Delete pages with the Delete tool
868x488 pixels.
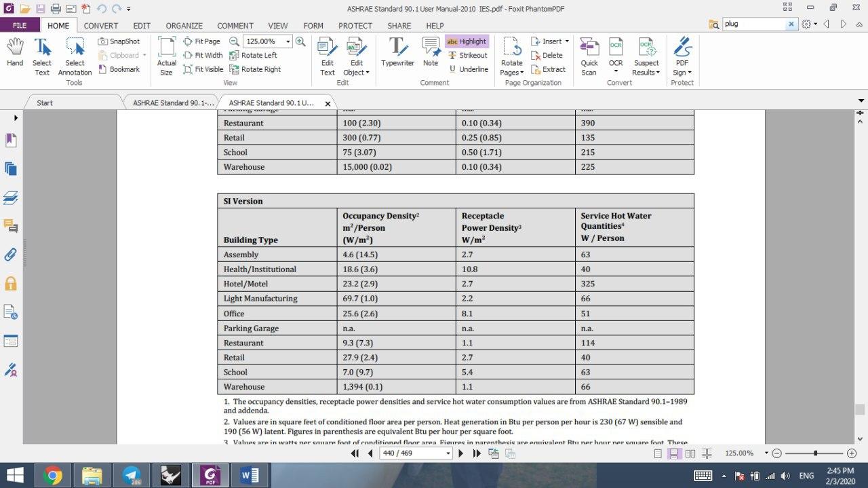coord(547,56)
